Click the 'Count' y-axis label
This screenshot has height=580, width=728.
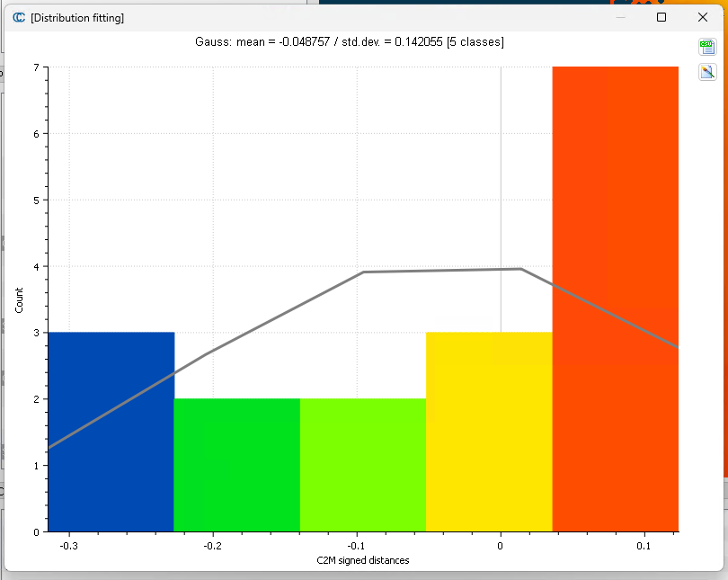19,300
